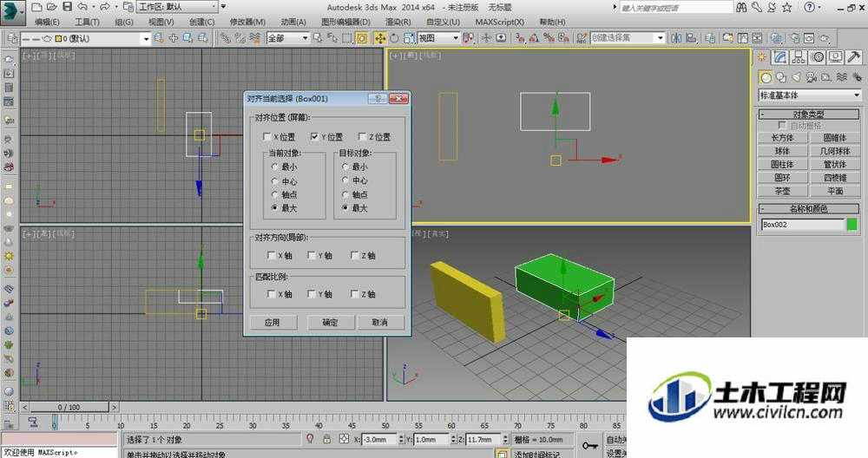Select 中心 radio under 当前对象
The width and height of the screenshot is (868, 458).
tap(274, 181)
